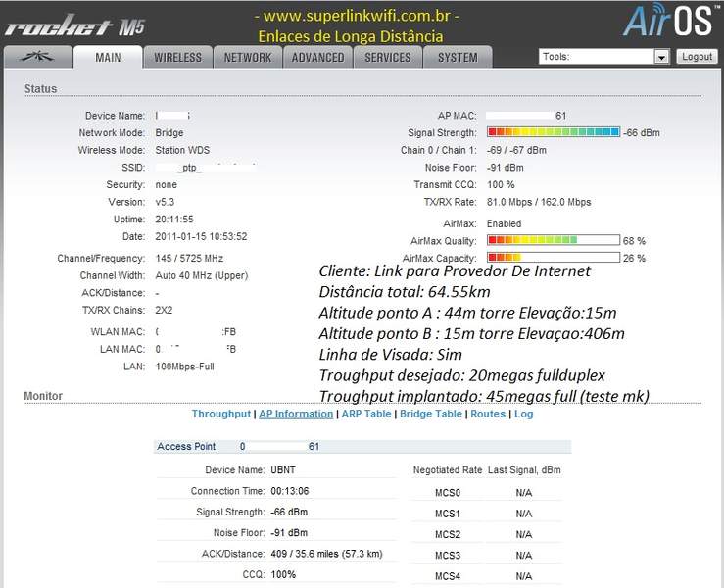Image resolution: width=724 pixels, height=588 pixels.
Task: Select the '100Mbps-Full' LAN value
Action: (x=185, y=367)
